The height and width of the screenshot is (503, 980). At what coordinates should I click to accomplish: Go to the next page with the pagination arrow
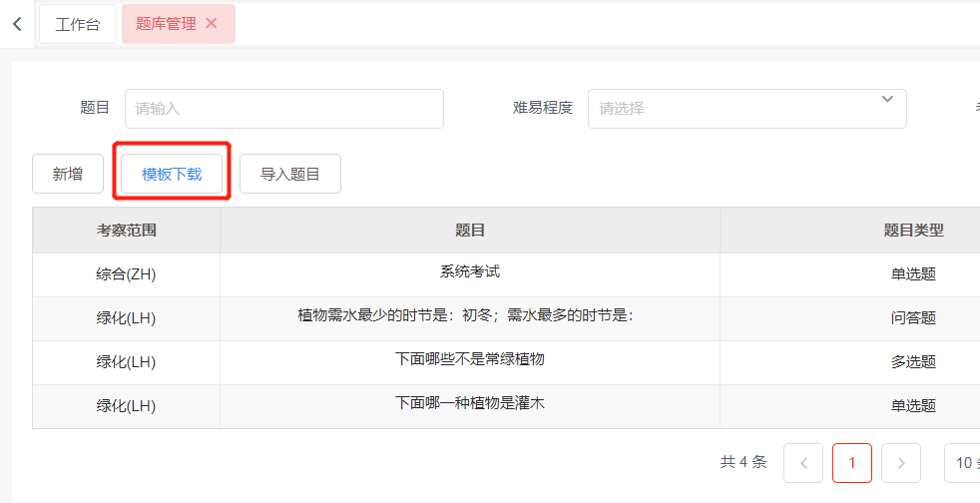point(900,463)
